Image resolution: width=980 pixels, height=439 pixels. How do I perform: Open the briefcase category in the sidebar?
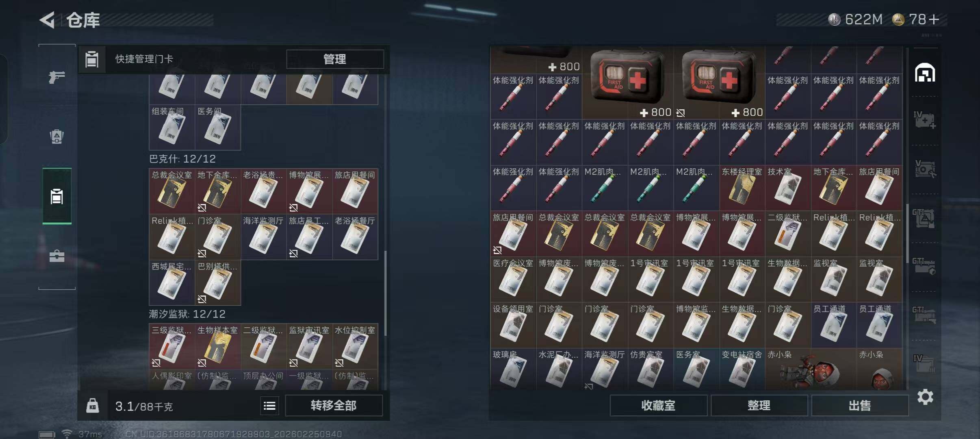pyautogui.click(x=57, y=256)
